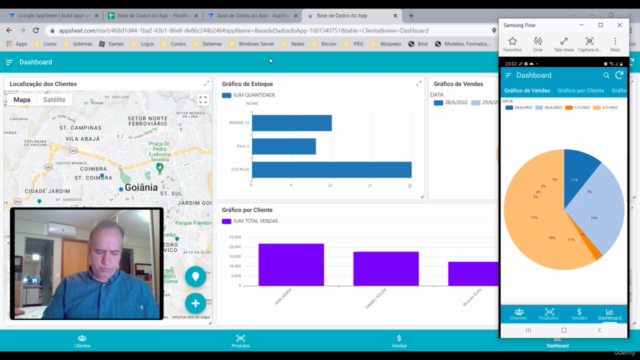
Task: Open the Worpress bookmark folder
Action: (386, 44)
